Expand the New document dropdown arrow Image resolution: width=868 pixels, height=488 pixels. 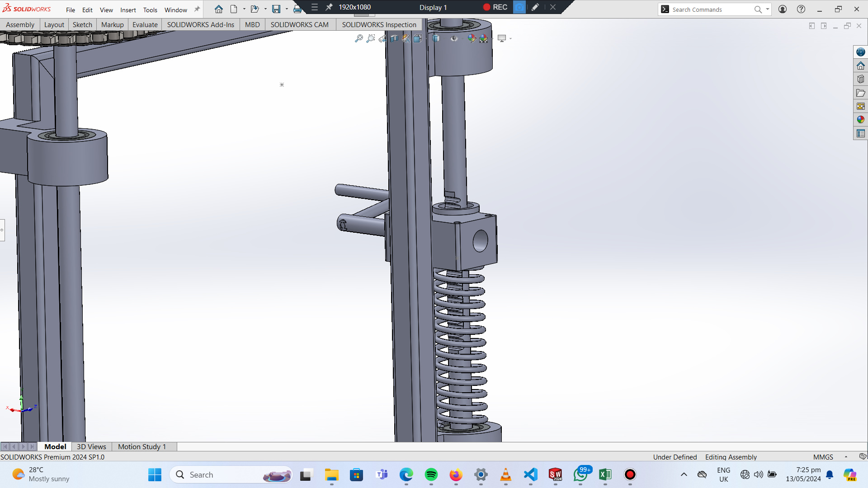tap(244, 9)
